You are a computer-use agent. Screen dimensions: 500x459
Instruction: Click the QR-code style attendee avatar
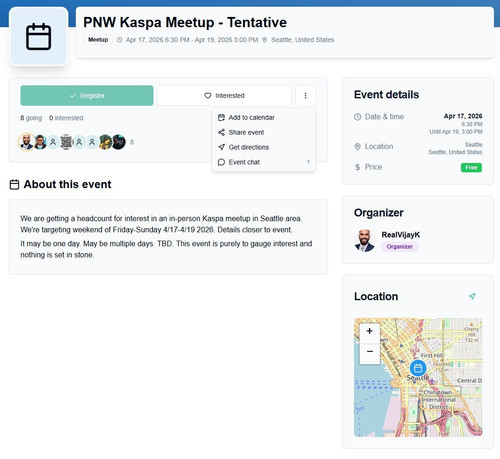66,142
